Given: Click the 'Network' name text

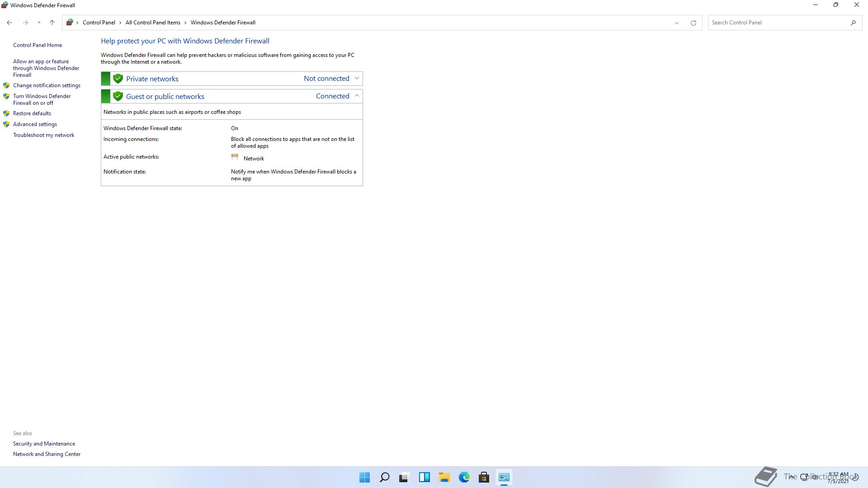Looking at the screenshot, I should (x=254, y=159).
